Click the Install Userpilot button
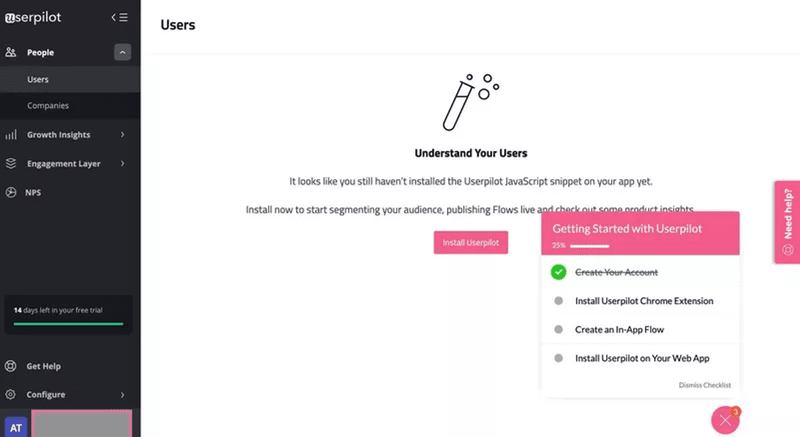Viewport: 800px width, 437px height. coord(471,242)
